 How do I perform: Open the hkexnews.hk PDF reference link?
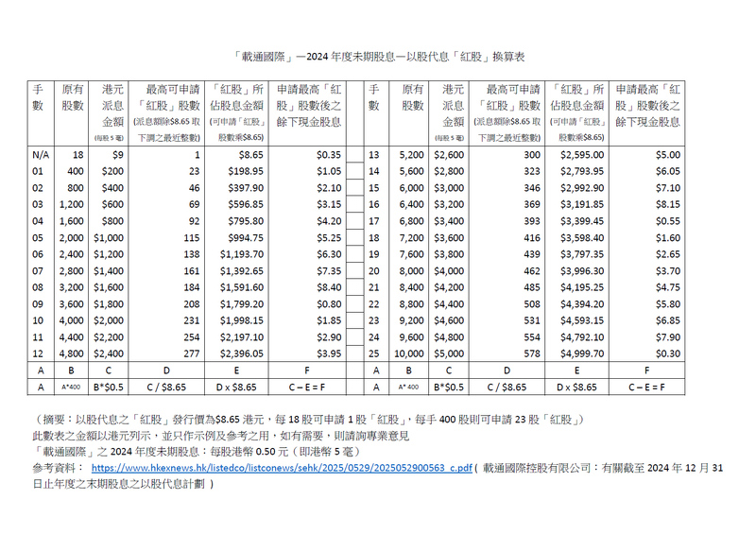pos(282,468)
